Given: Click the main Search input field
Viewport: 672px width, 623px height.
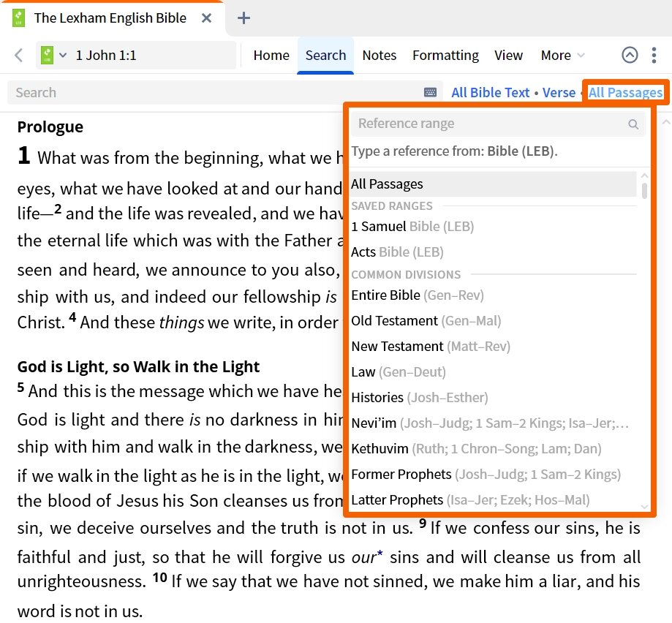Looking at the screenshot, I should (214, 93).
